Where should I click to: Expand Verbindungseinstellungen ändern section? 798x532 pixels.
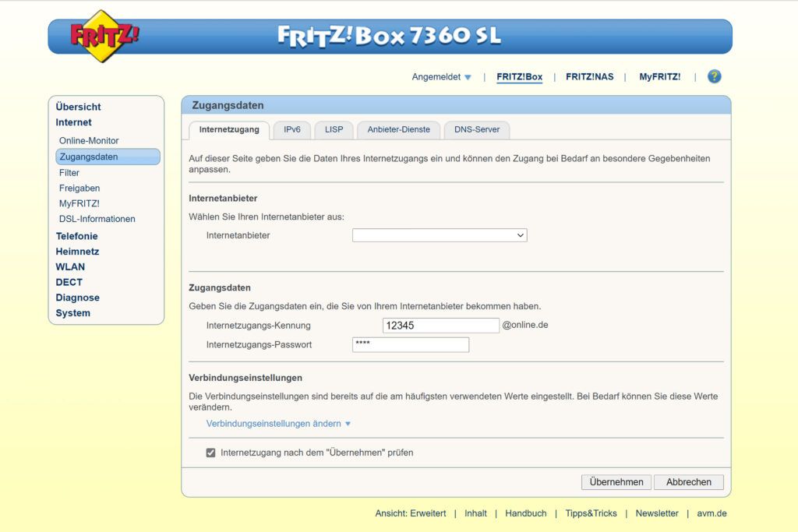pyautogui.click(x=278, y=424)
